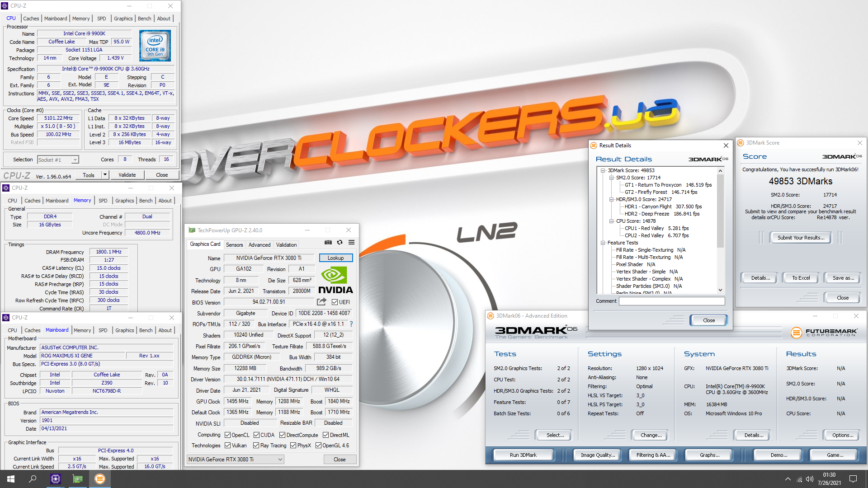Toggle the PhysX checkbox
The image size is (868, 488).
coord(293,446)
